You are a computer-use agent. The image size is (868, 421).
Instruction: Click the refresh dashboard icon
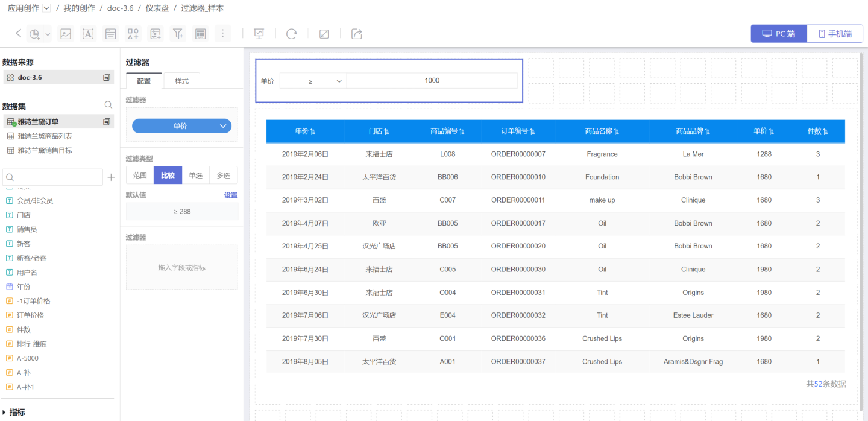coord(291,34)
